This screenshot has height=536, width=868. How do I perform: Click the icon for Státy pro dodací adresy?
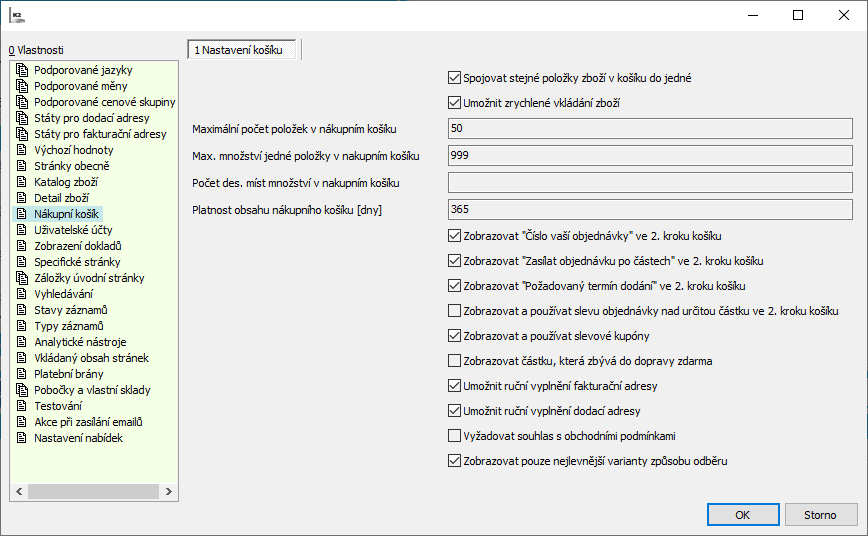tap(22, 118)
